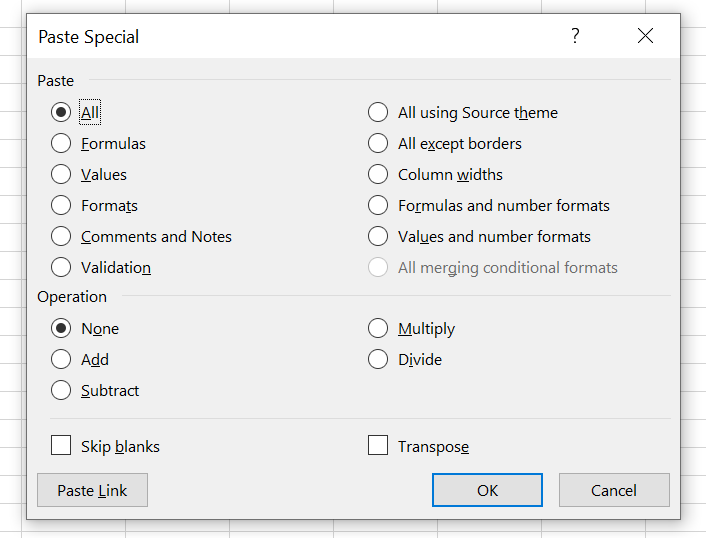Pick Values and number formats
This screenshot has height=538, width=706.
(x=378, y=237)
